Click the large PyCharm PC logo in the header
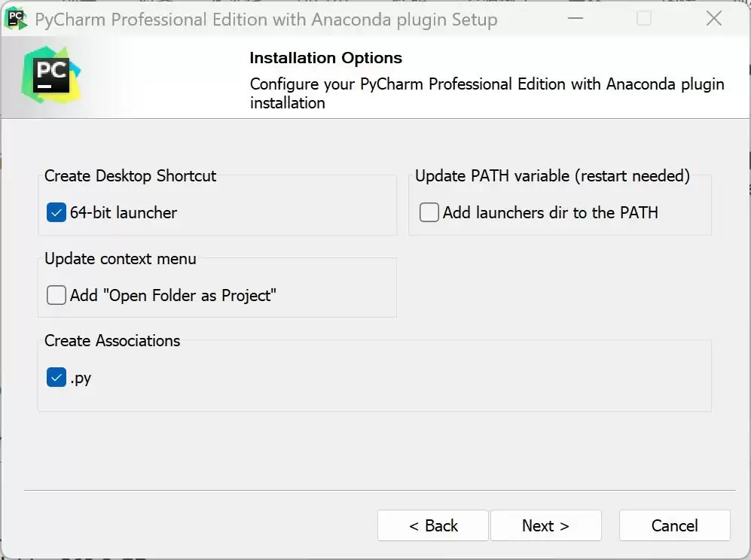 pyautogui.click(x=51, y=75)
